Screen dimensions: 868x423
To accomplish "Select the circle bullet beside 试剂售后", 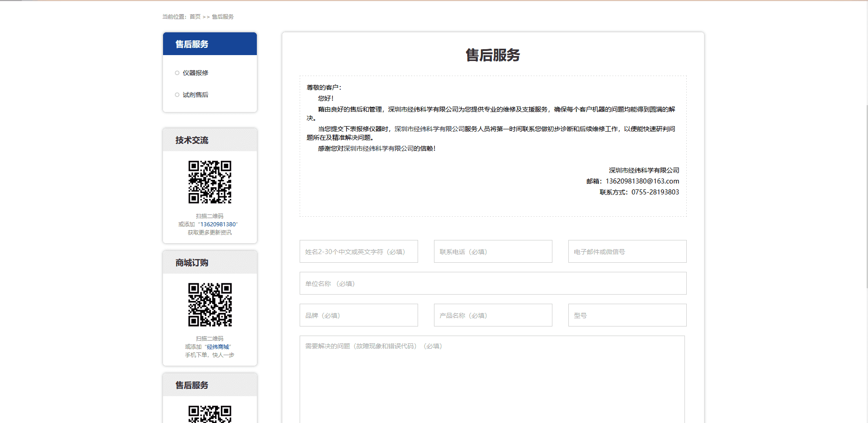I will [177, 95].
